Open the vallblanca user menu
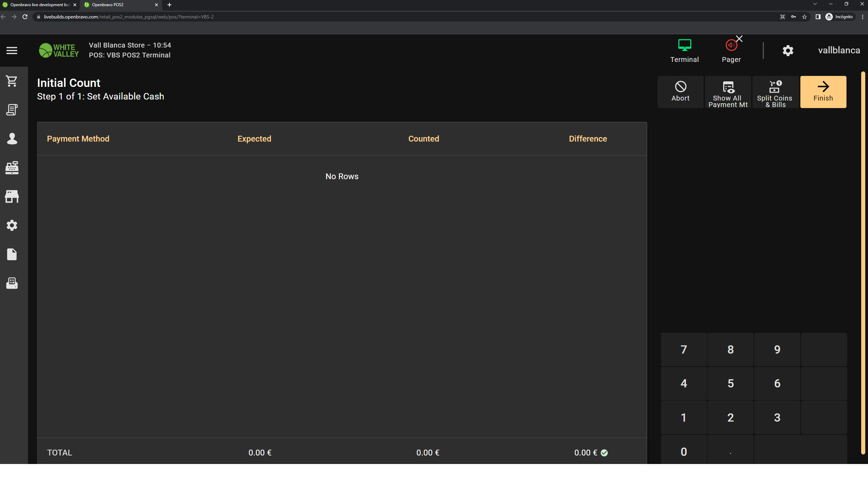 [x=839, y=51]
